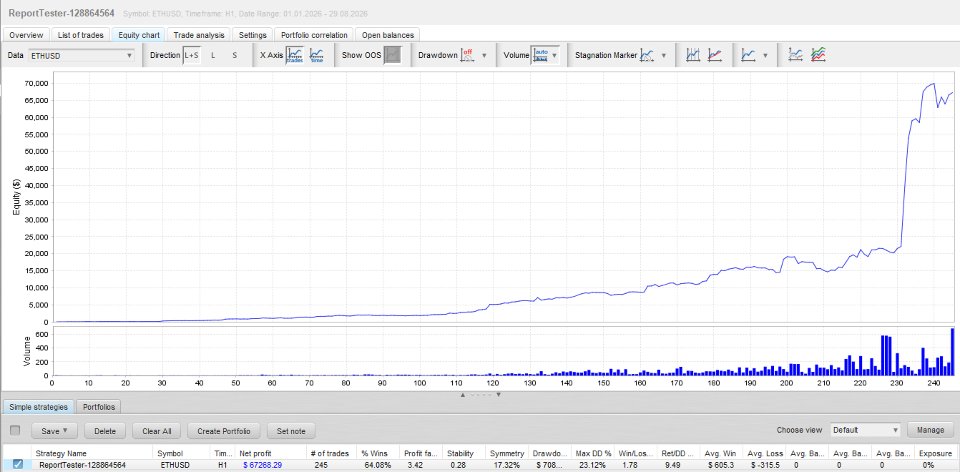The height and width of the screenshot is (472, 960).
Task: Open the Drawdown dropdown arrow
Action: coord(484,55)
